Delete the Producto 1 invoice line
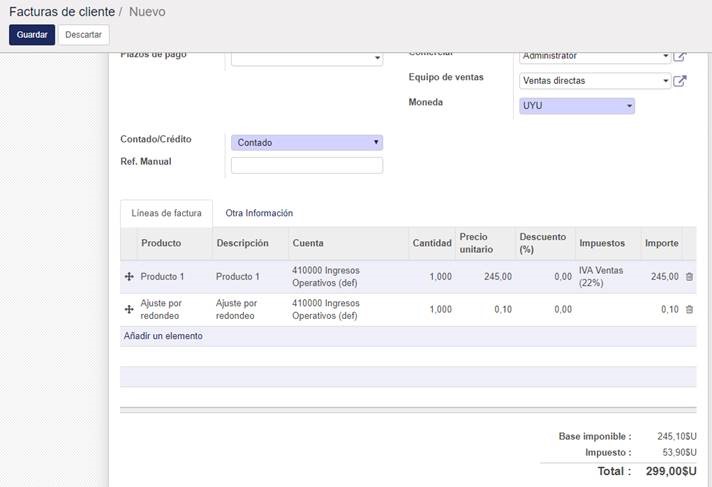Image resolution: width=712 pixels, height=487 pixels. (x=689, y=277)
